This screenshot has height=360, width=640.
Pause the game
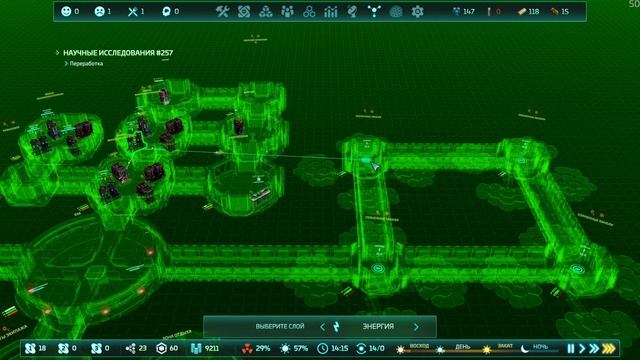click(x=571, y=348)
